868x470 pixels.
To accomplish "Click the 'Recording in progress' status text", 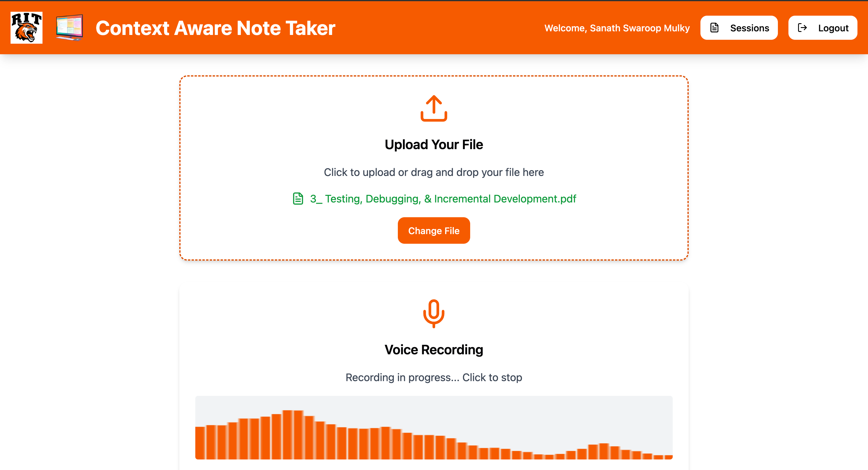I will tap(434, 377).
